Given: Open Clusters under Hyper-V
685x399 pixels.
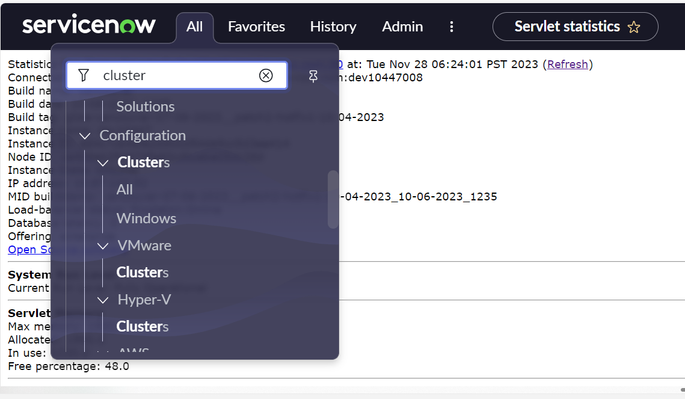Looking at the screenshot, I should tap(142, 326).
